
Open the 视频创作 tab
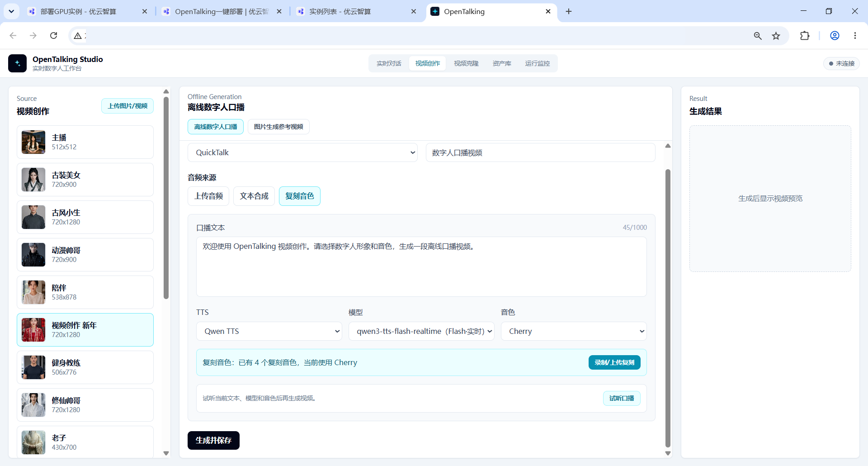[428, 63]
